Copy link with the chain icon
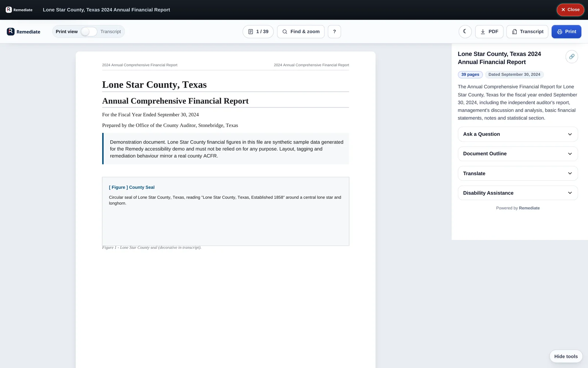The image size is (588, 368). coord(571,57)
